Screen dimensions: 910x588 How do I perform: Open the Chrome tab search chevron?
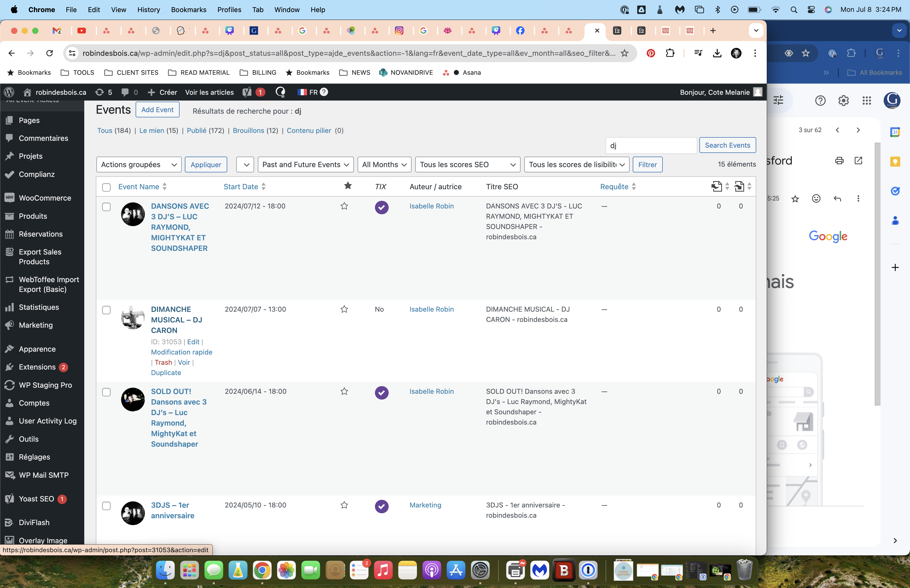pos(756,31)
